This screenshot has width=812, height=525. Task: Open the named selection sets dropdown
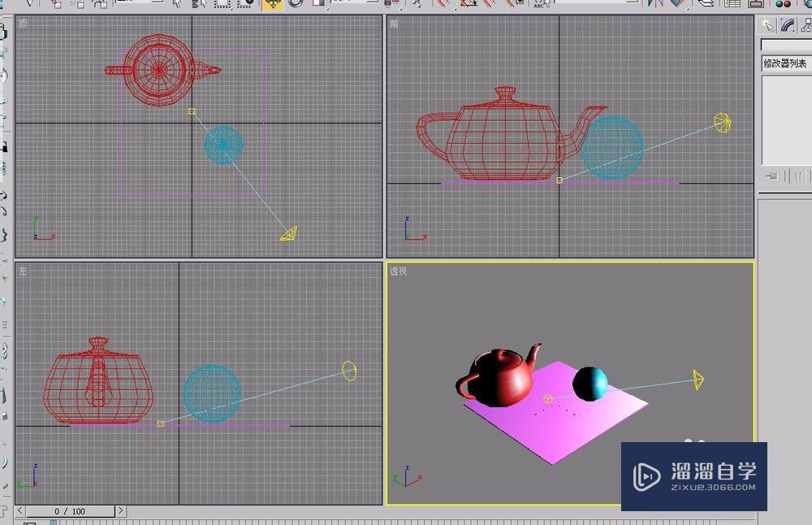pyautogui.click(x=597, y=2)
